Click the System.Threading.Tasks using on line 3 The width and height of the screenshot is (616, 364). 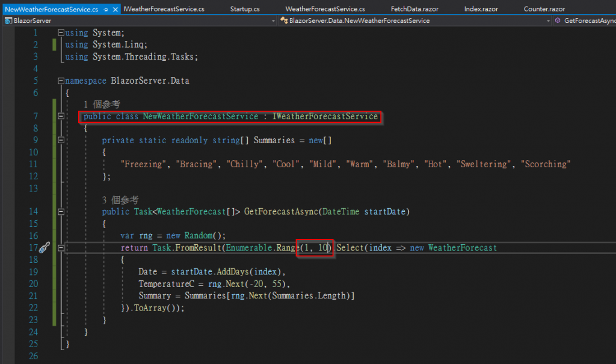(143, 57)
